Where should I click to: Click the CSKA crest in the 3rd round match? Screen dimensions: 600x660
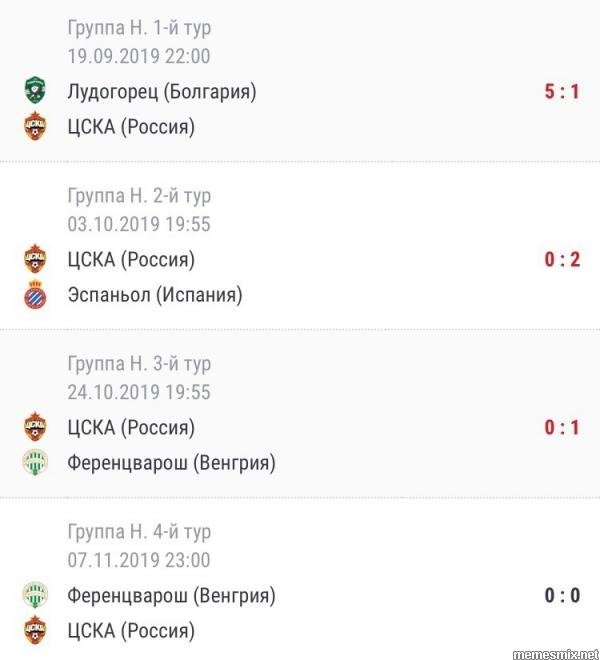click(x=35, y=427)
